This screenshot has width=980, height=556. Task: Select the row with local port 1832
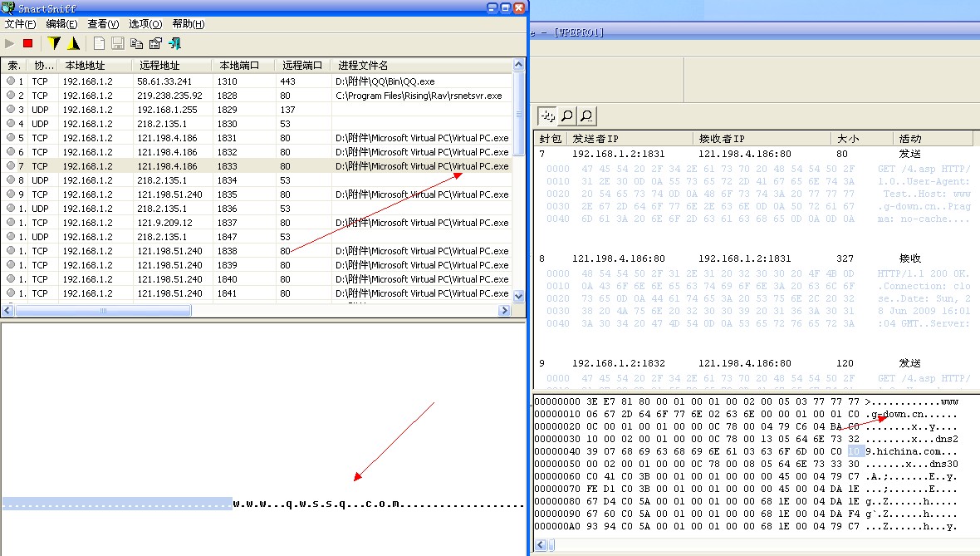(x=257, y=152)
